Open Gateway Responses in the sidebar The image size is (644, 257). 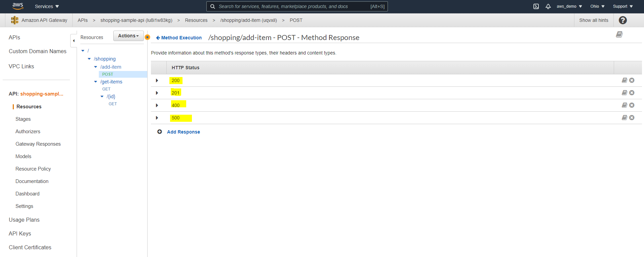click(x=38, y=144)
